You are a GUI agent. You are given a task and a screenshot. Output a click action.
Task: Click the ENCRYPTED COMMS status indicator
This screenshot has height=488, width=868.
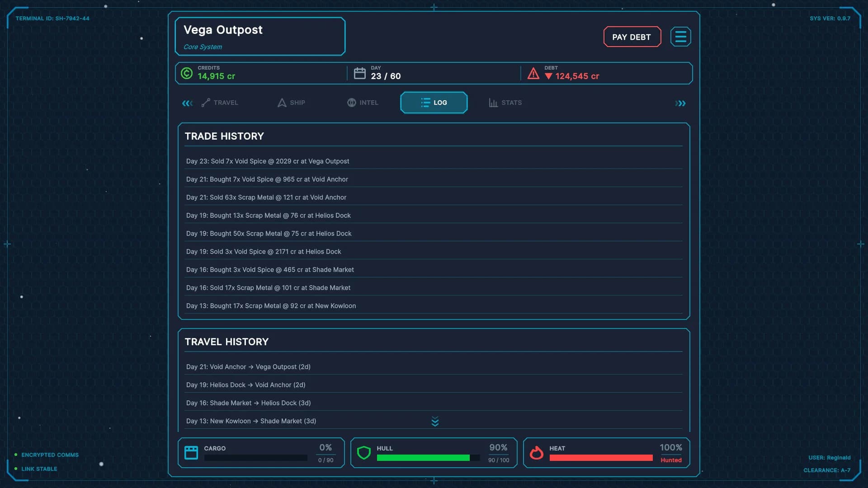click(47, 455)
